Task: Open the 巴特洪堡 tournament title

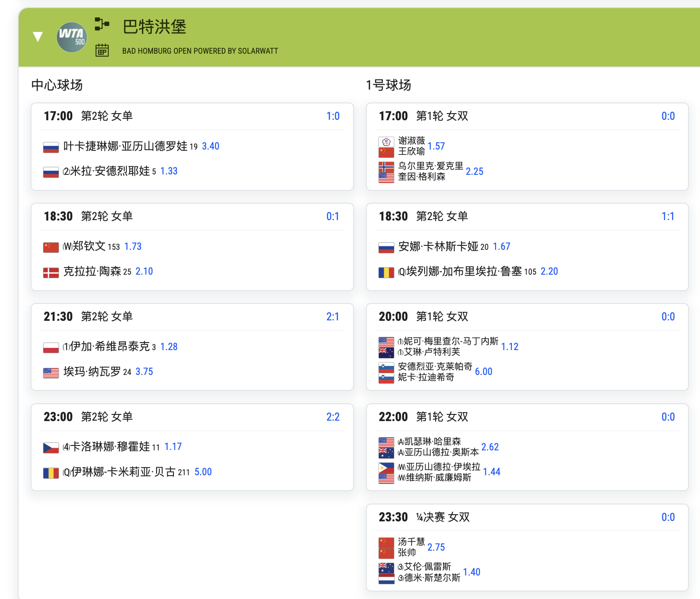Action: tap(154, 27)
